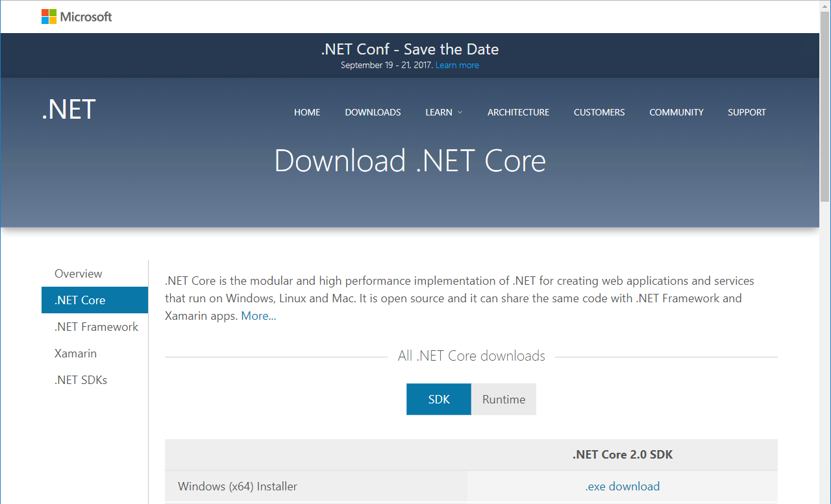Image resolution: width=831 pixels, height=504 pixels.
Task: Click the Windows (x64) Installer row label
Action: tap(238, 486)
